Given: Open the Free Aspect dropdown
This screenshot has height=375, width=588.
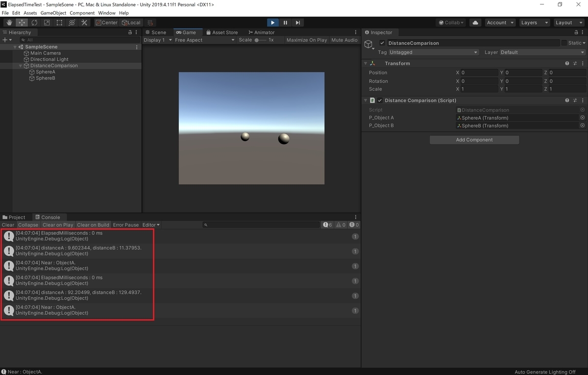Looking at the screenshot, I should click(205, 40).
